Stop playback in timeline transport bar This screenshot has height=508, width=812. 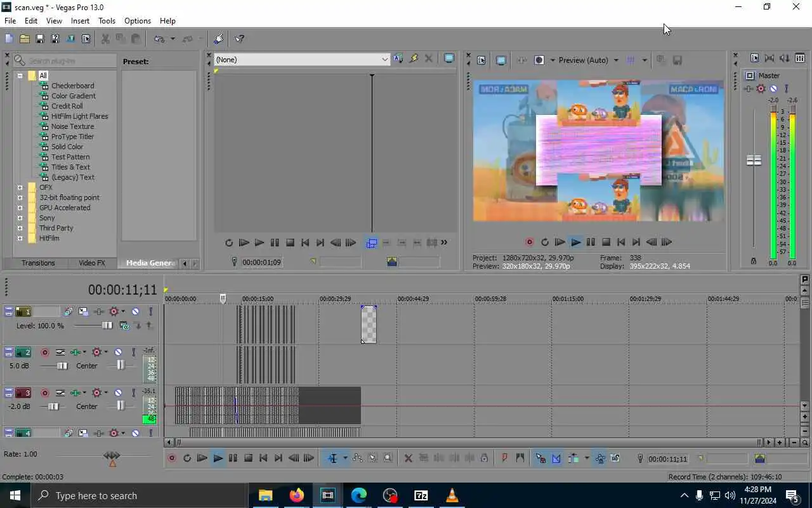click(x=248, y=458)
